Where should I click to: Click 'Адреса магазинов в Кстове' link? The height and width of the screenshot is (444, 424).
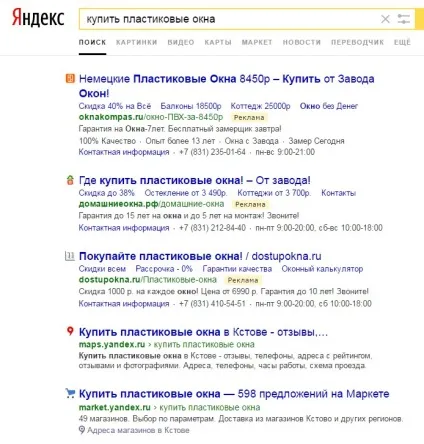point(138,430)
